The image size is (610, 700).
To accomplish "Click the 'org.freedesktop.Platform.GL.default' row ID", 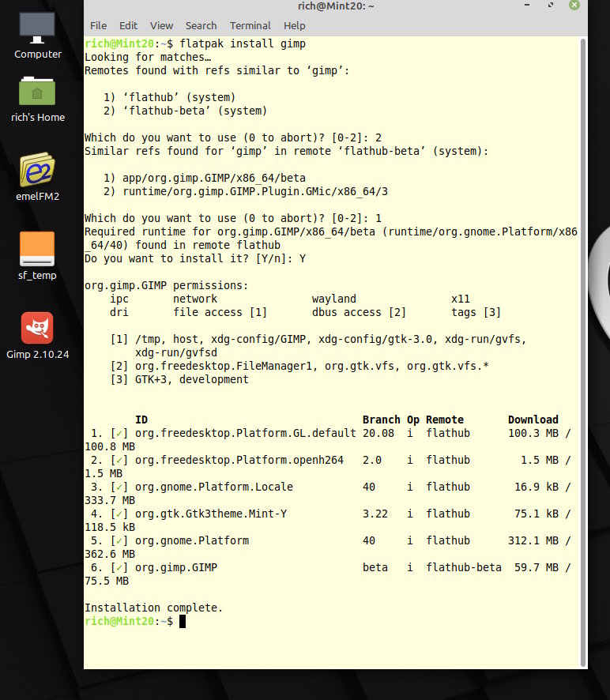I will (246, 434).
